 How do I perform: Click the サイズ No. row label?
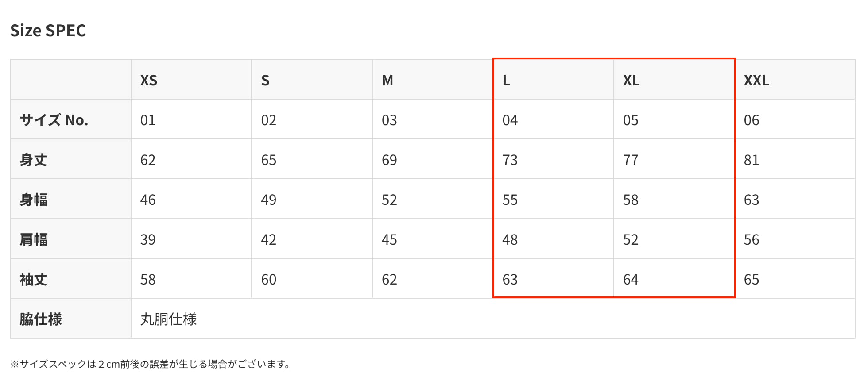[54, 120]
